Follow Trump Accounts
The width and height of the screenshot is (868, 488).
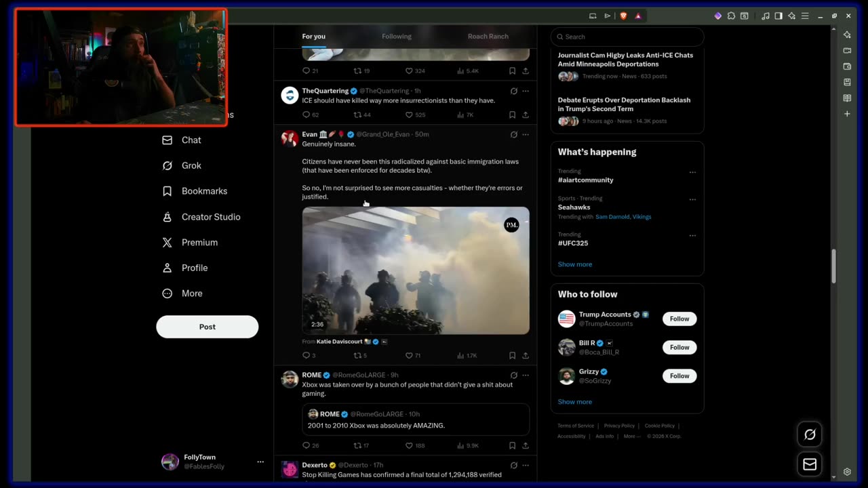tap(679, 319)
